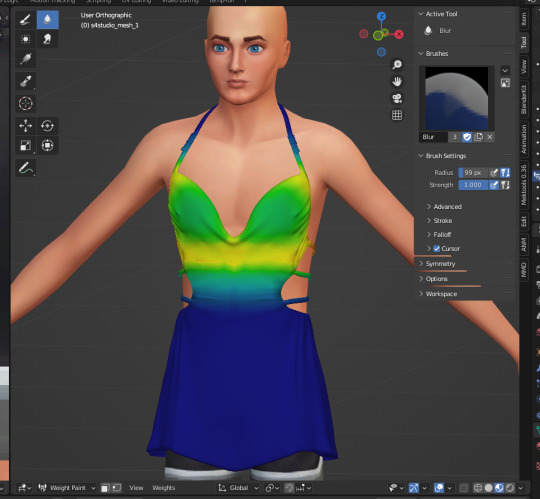
Task: Open the Weight Paint mode dropdown
Action: [x=67, y=488]
